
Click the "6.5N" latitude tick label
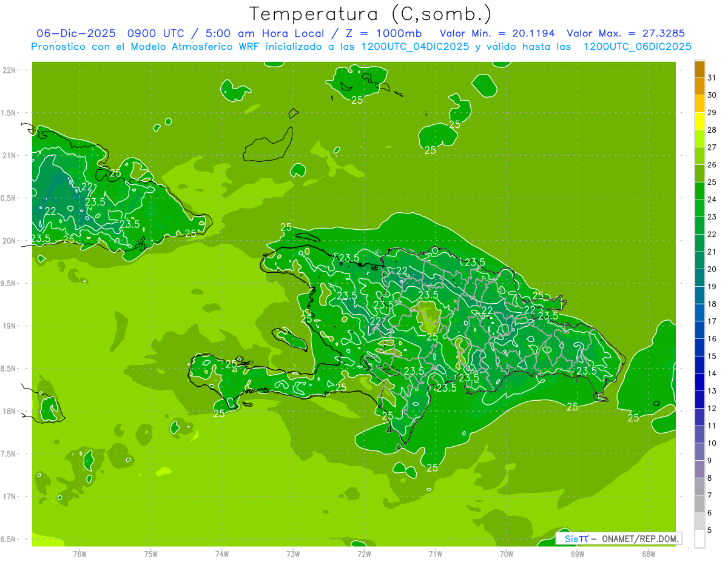point(8,540)
